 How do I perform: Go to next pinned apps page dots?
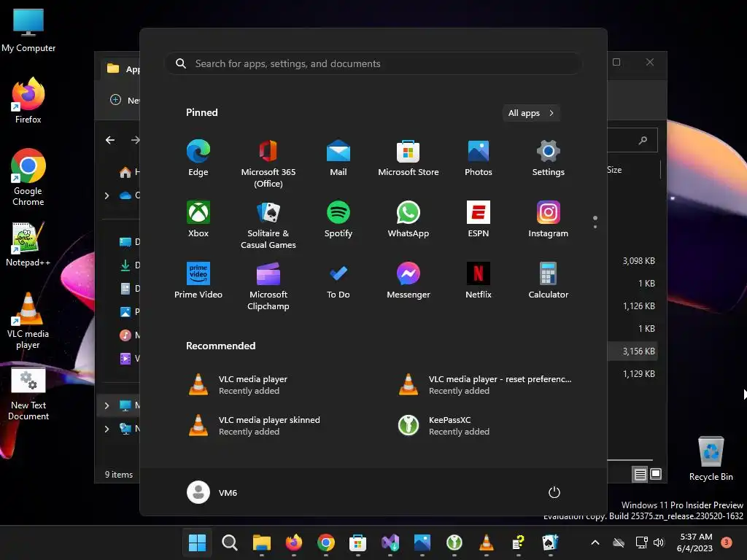pos(595,222)
